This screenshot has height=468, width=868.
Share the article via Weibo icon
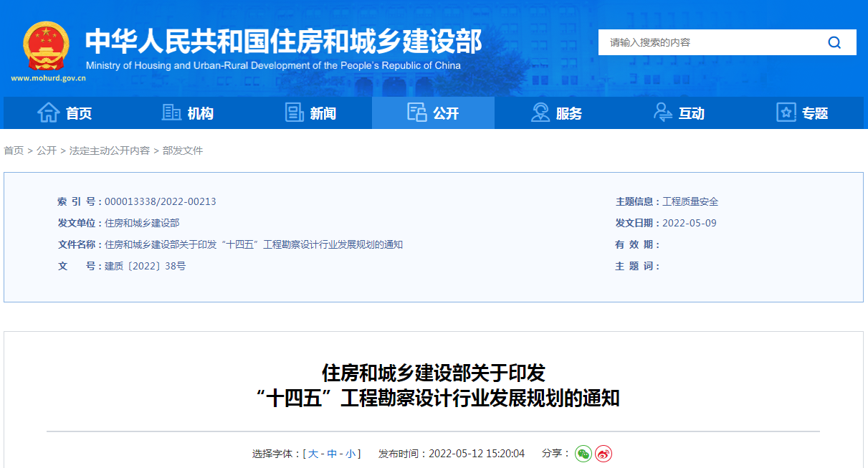click(x=604, y=454)
